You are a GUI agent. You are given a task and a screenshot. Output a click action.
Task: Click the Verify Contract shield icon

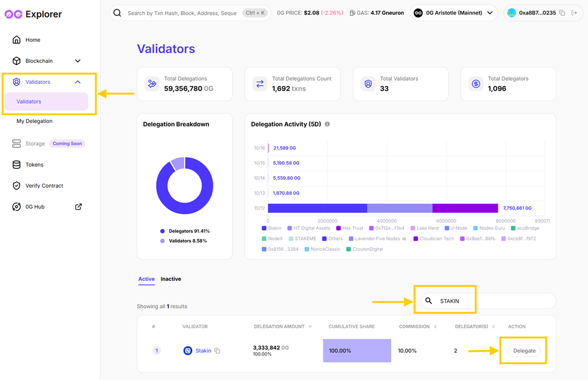pyautogui.click(x=17, y=186)
